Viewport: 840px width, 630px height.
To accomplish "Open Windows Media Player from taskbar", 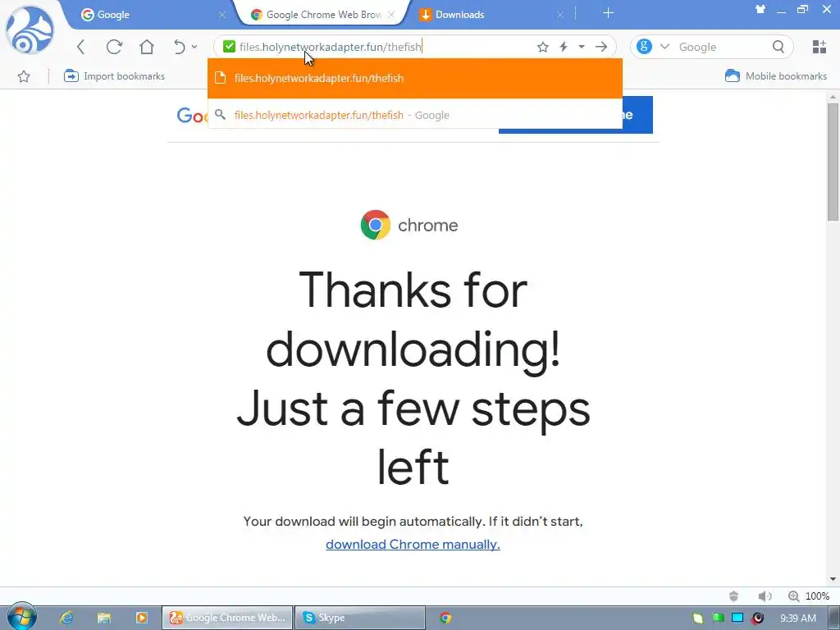I will click(141, 618).
